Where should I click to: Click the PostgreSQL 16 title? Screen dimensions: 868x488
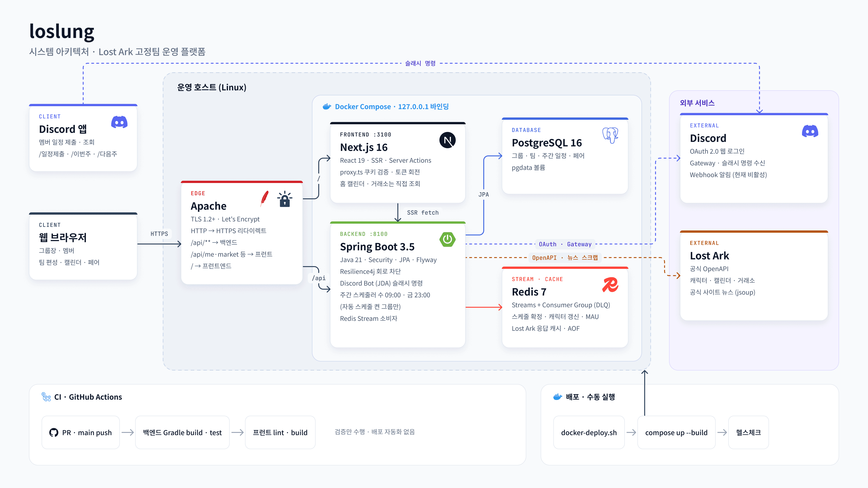tap(547, 143)
